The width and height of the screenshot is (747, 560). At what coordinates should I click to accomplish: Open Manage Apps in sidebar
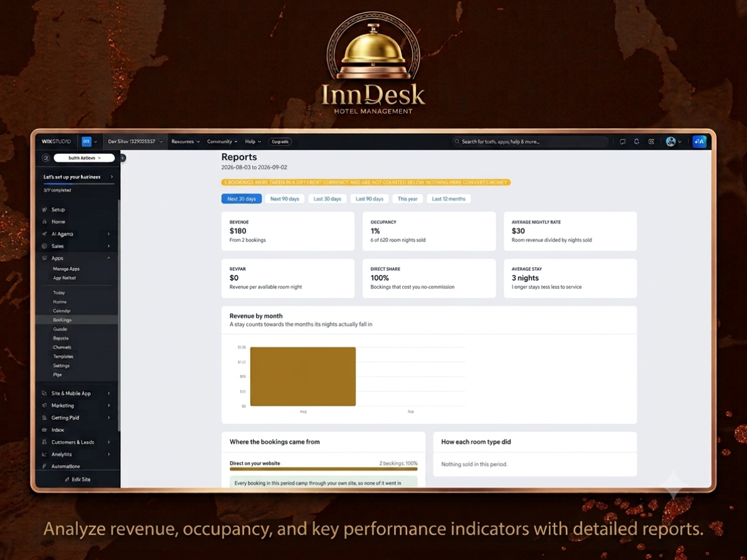(66, 269)
